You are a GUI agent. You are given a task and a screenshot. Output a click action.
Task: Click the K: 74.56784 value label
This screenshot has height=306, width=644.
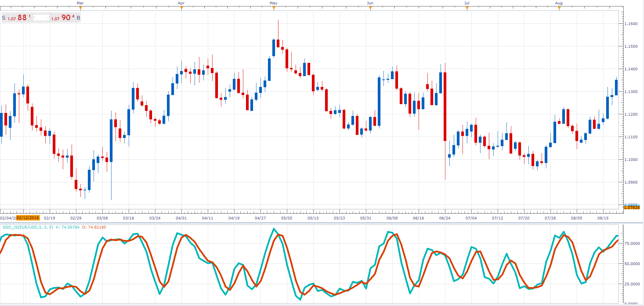click(x=68, y=227)
